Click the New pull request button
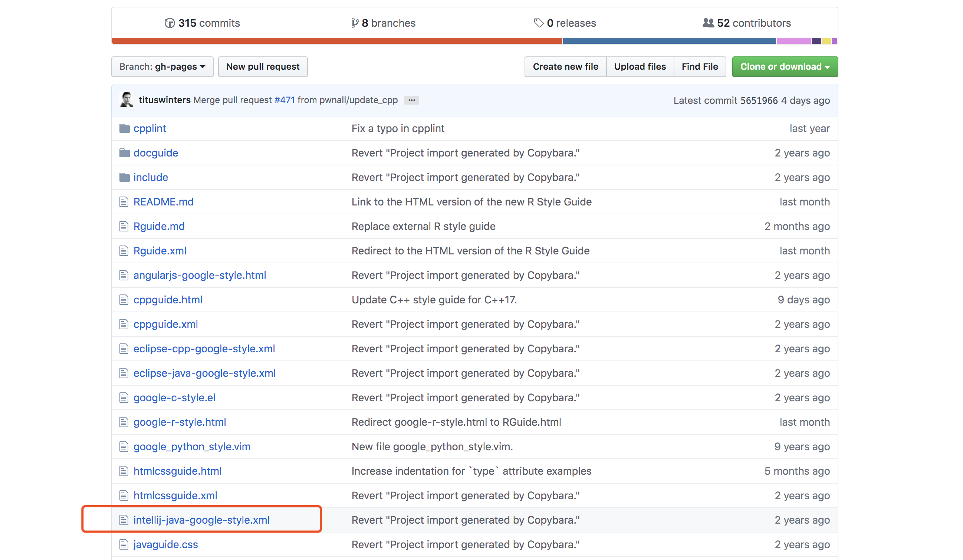Viewport: 963px width, 560px height. [x=262, y=66]
